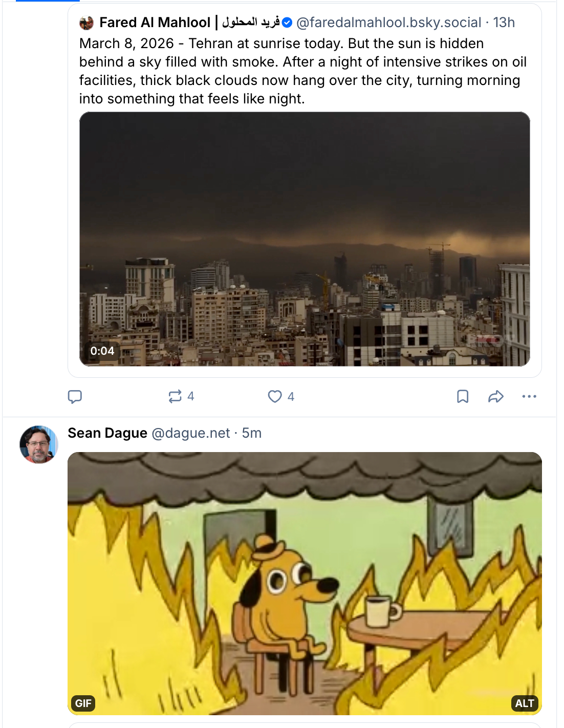Click Sean Dague's profile avatar

[x=38, y=444]
